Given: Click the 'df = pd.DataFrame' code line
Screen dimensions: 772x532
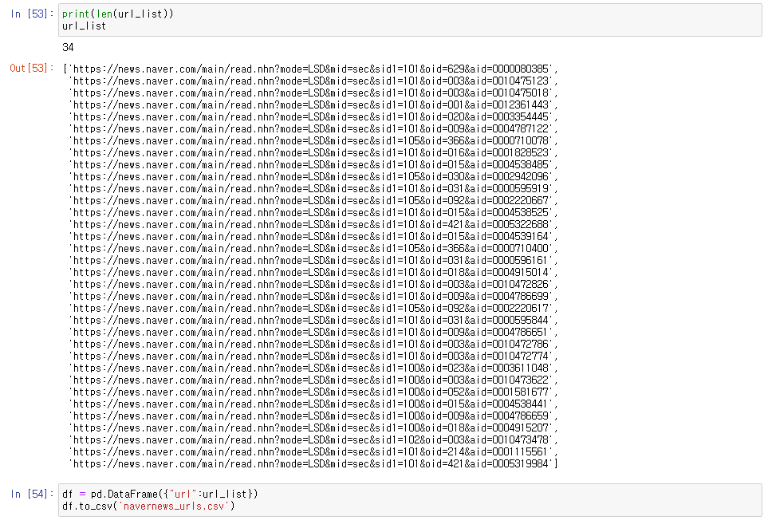Looking at the screenshot, I should (160, 494).
